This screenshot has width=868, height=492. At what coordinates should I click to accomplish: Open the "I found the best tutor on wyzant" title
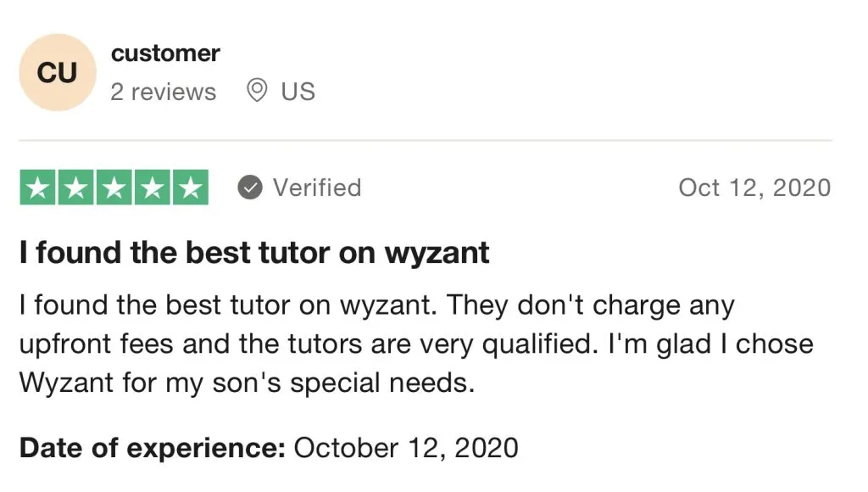254,253
